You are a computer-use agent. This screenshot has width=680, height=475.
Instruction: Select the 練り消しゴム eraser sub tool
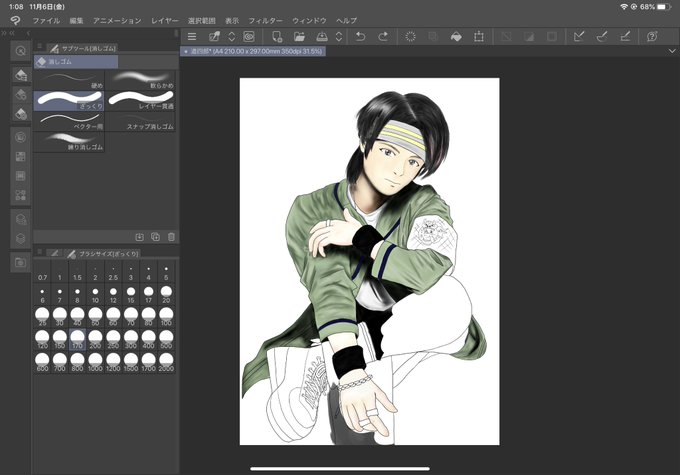[69, 142]
